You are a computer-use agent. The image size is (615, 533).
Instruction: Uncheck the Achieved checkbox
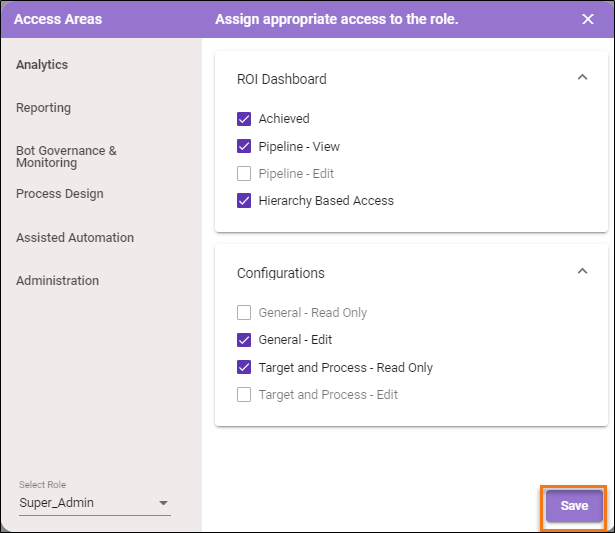click(x=244, y=119)
